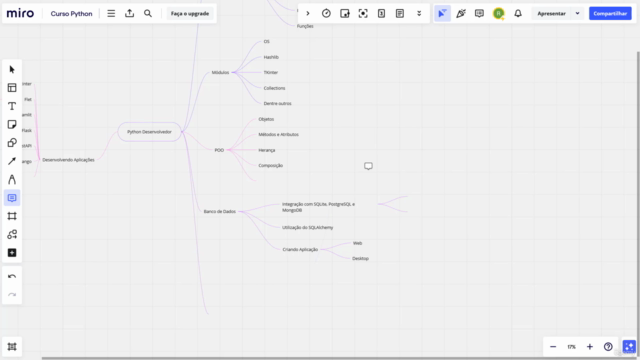Select the Métodos e Atributos node
640x360 pixels.
(x=278, y=134)
